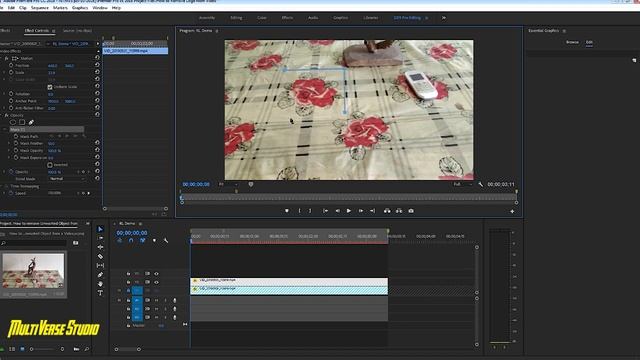
Task: Show more workspaces with the chevron overflow
Action: point(444,18)
